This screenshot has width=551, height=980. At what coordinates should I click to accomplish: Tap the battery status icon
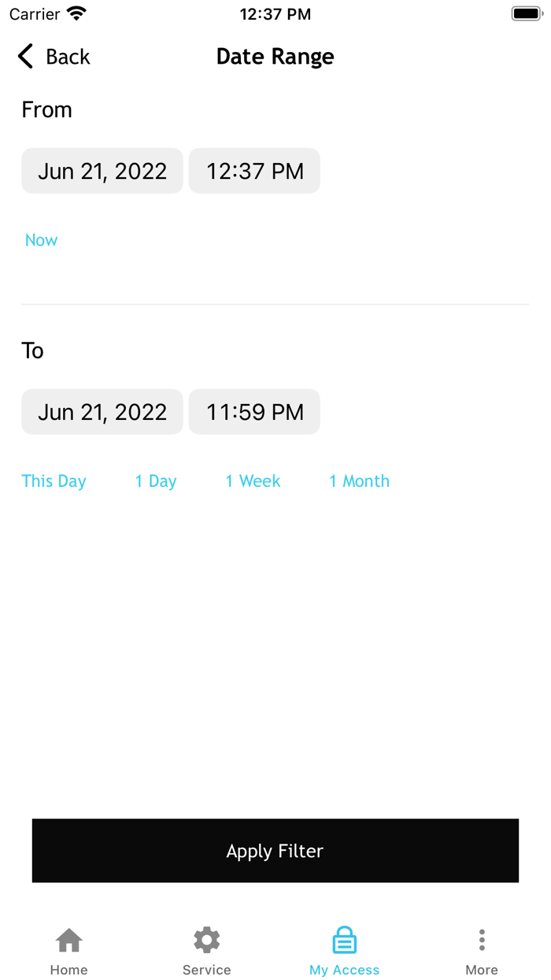click(x=526, y=12)
